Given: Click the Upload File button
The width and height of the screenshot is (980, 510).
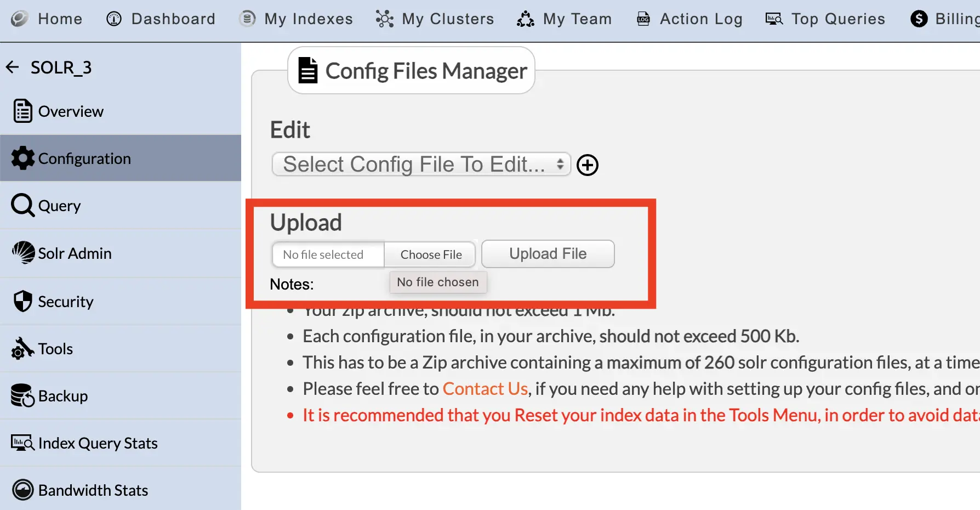Looking at the screenshot, I should (x=548, y=253).
